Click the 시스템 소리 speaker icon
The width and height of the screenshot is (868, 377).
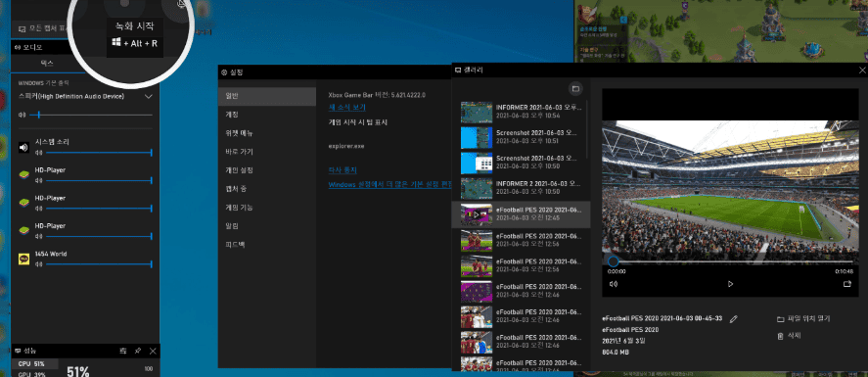tap(23, 147)
